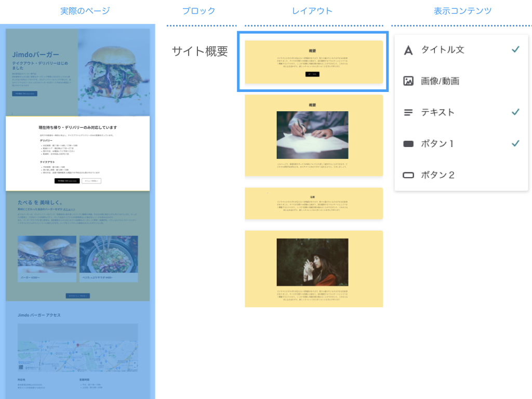Uncheck the タイトル文 checkmark

tap(515, 49)
